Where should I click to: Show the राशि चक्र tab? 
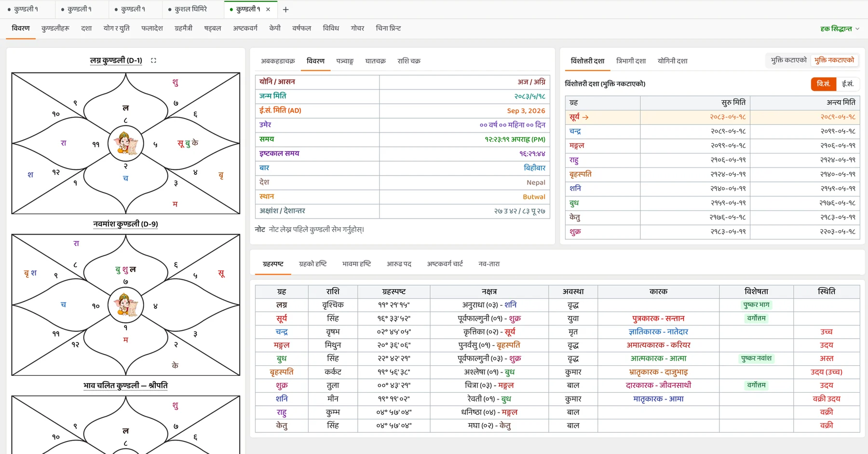(x=409, y=61)
